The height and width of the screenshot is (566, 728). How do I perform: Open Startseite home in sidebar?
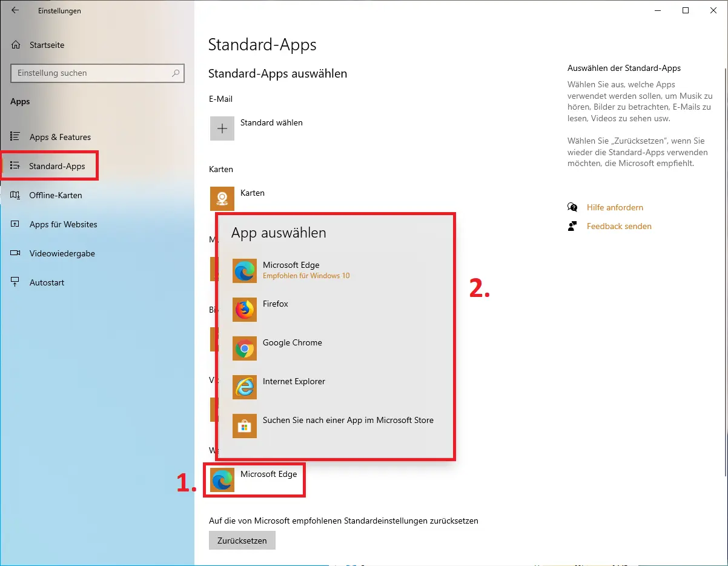click(46, 45)
